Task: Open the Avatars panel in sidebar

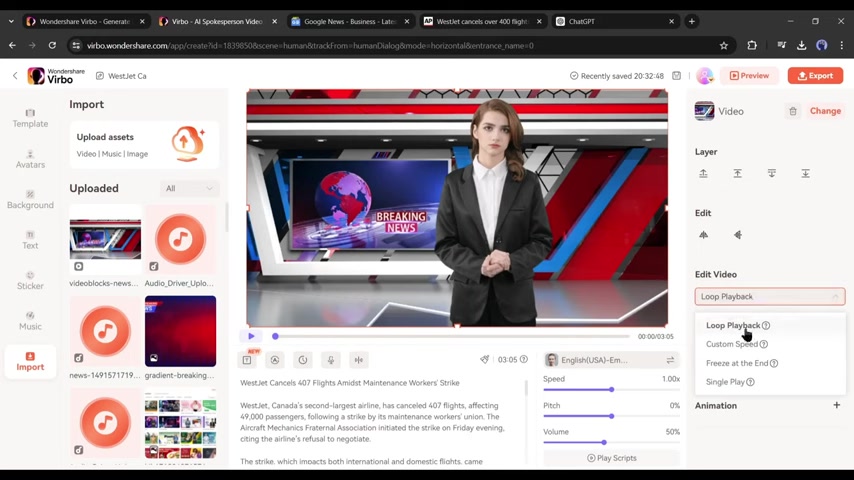Action: 30,158
